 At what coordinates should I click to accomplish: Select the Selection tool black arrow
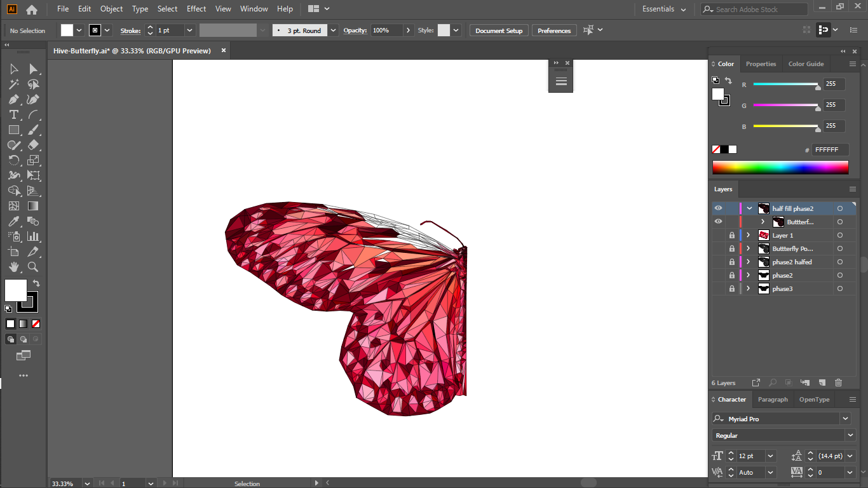click(x=14, y=69)
